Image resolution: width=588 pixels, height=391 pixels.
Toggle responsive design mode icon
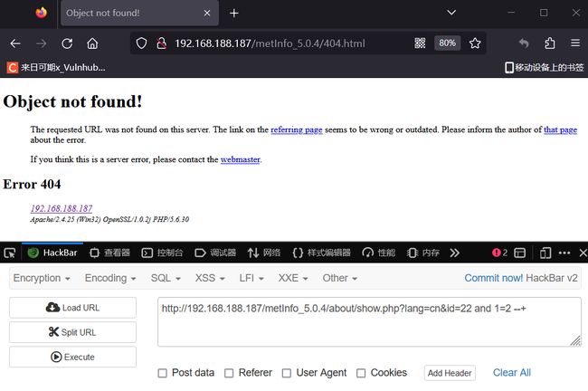pyautogui.click(x=545, y=253)
